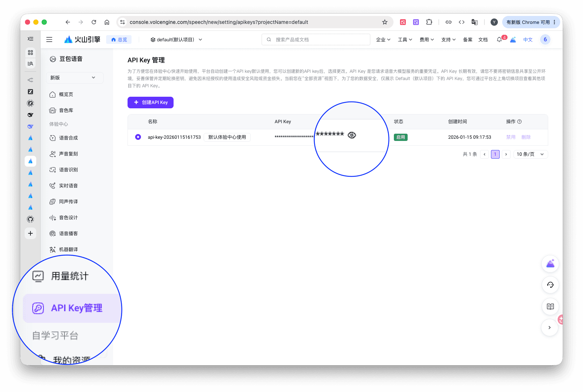Select the api-key-20260115161753 radio button
This screenshot has height=392, width=583.
(138, 137)
